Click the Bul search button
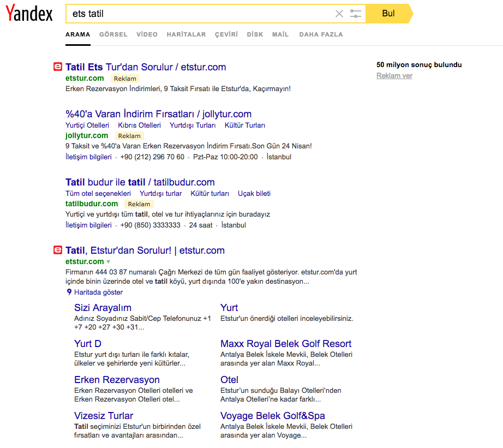This screenshot has height=448, width=503. 388,14
